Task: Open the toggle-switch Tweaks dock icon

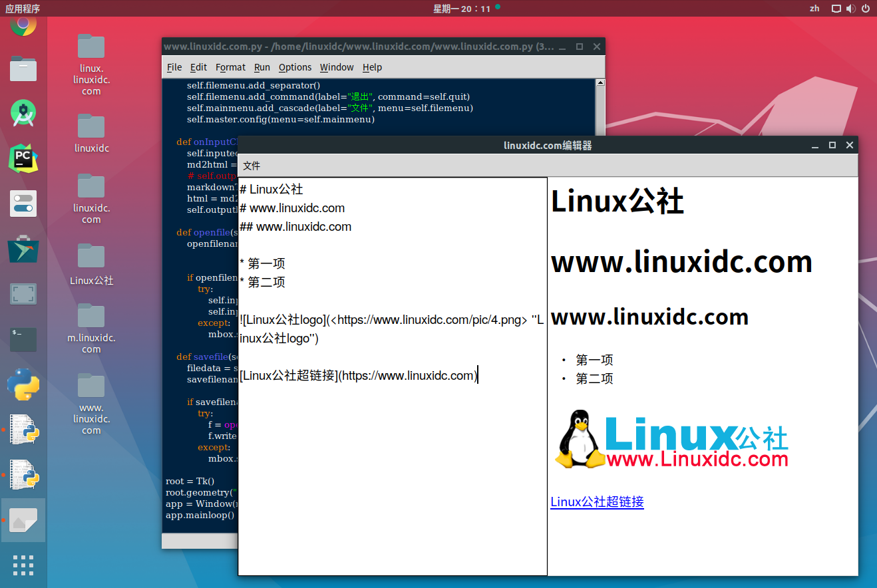Action: click(x=23, y=204)
